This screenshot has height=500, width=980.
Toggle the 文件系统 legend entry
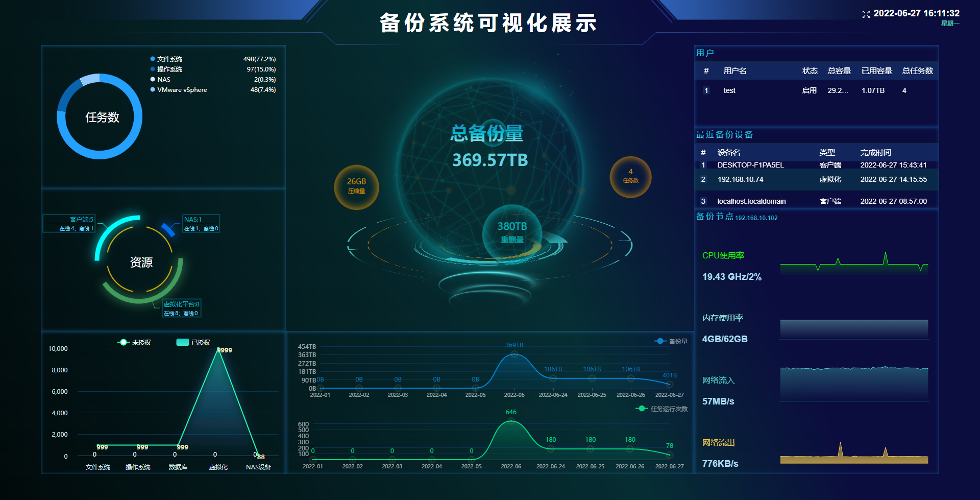pos(169,59)
